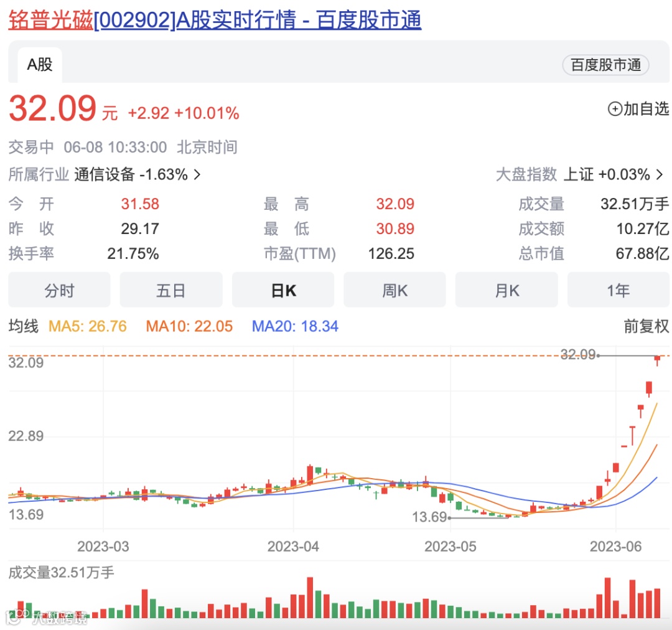672x630 pixels.
Task: Open the 铭普光磁 A股实时行情 title link
Action: (x=215, y=20)
